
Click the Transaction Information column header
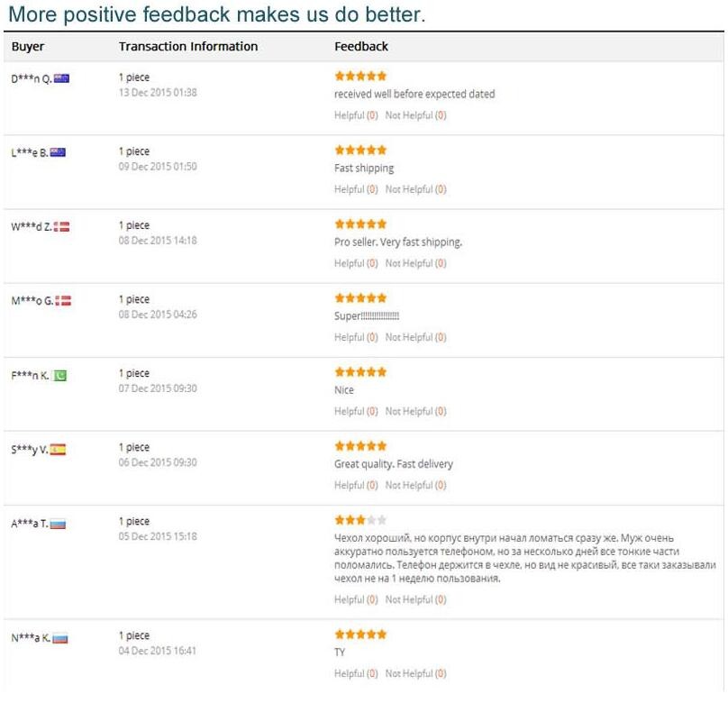188,46
